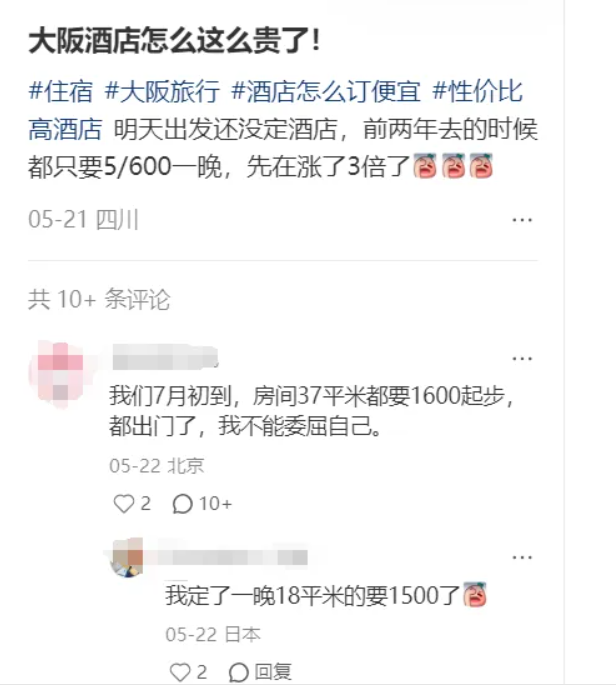This screenshot has width=616, height=686.
Task: Like the 日本 reply with heart icon
Action: 180,672
